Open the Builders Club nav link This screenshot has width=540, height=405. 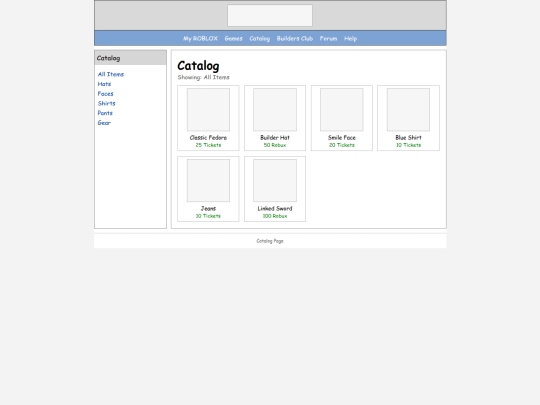click(x=295, y=39)
